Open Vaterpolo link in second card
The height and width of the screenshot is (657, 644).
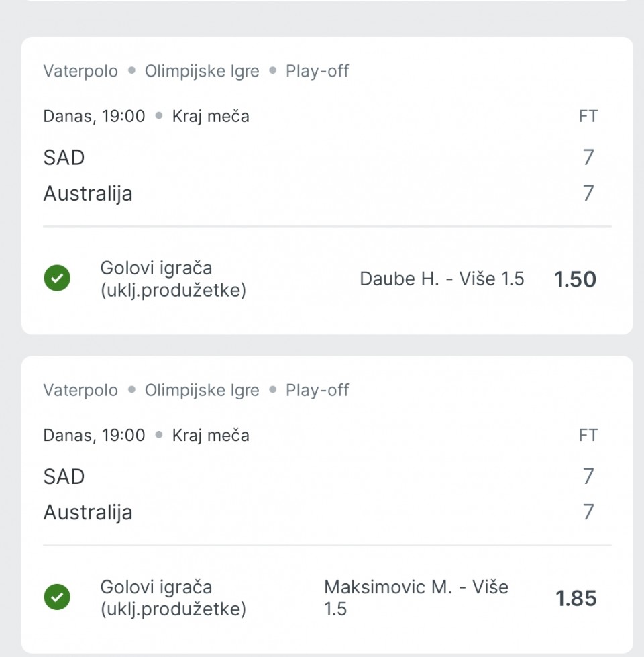tap(80, 390)
